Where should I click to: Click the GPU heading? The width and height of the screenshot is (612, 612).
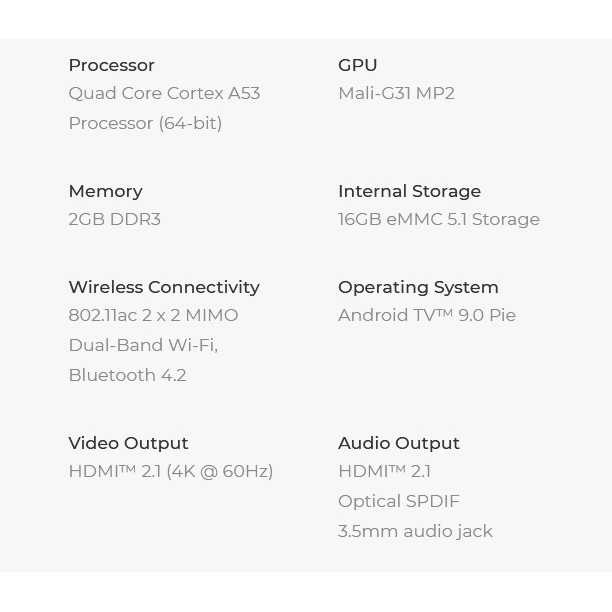coord(357,65)
